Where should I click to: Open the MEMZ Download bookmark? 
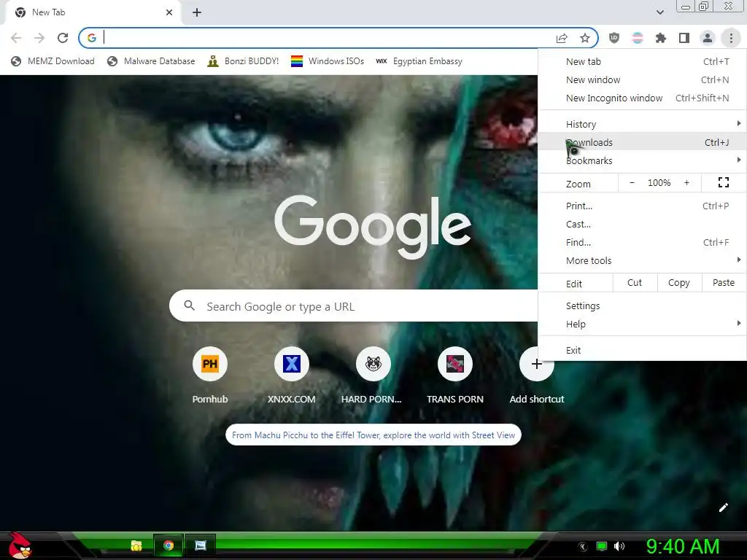[x=53, y=61]
